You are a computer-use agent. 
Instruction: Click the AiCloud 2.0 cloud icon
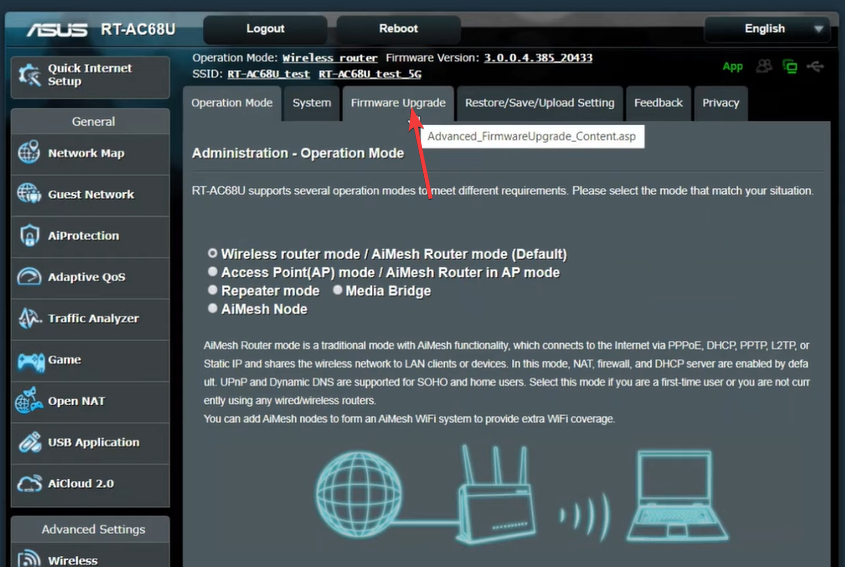coord(29,483)
